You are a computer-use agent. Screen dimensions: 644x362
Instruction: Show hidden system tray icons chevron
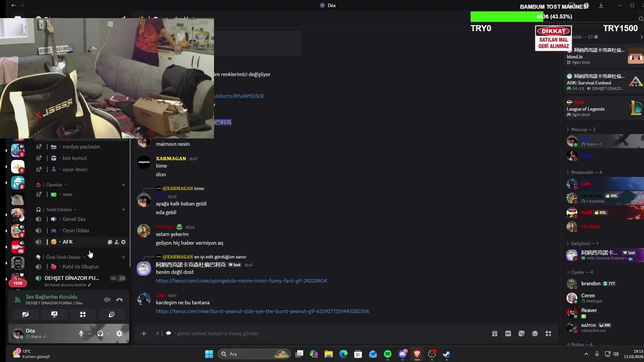coord(586,354)
